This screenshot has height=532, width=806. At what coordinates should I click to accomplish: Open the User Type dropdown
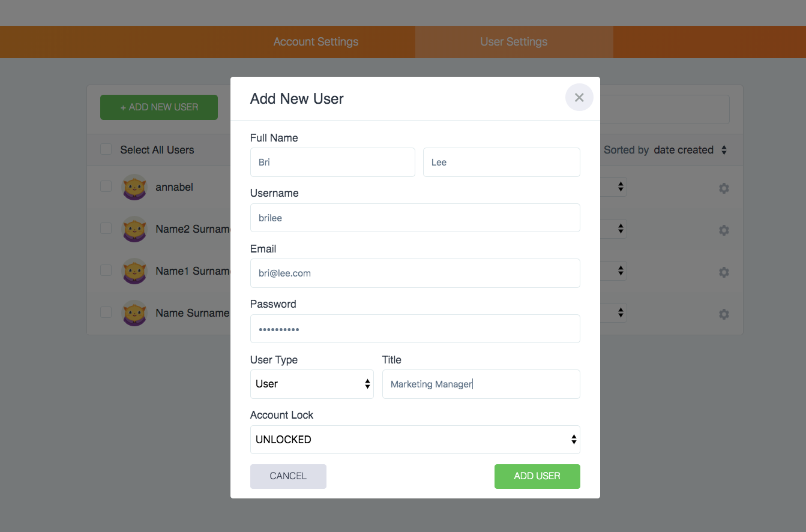pos(311,384)
